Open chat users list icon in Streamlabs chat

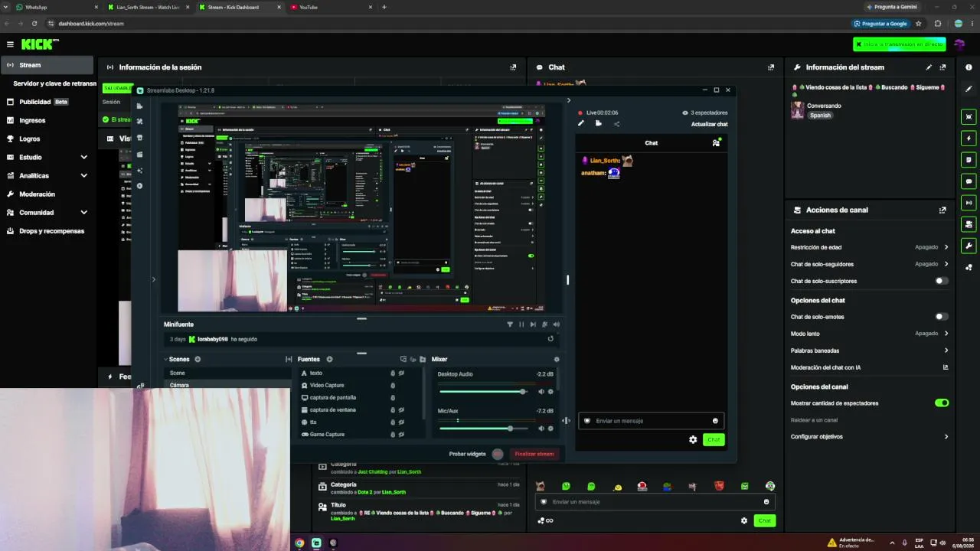pyautogui.click(x=716, y=142)
